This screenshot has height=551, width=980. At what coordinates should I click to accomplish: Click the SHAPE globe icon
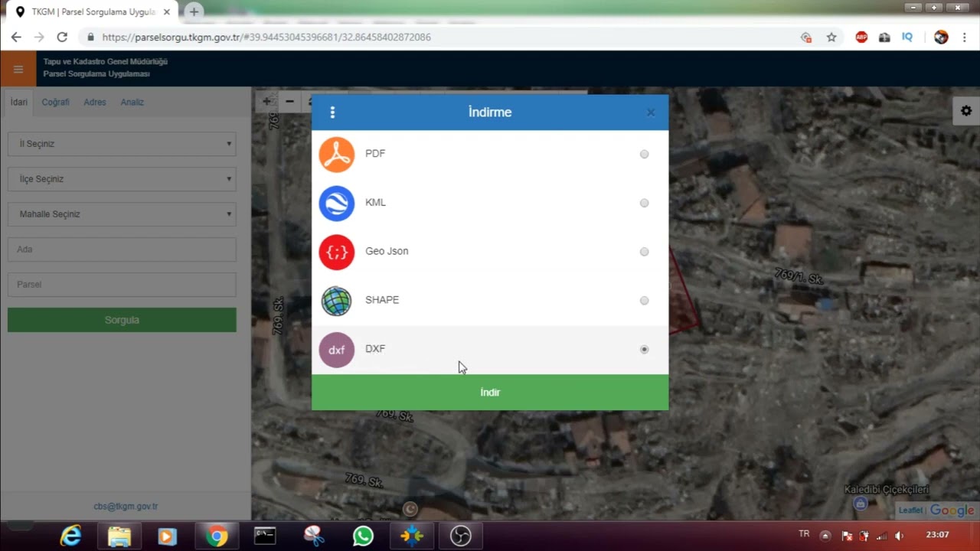336,301
